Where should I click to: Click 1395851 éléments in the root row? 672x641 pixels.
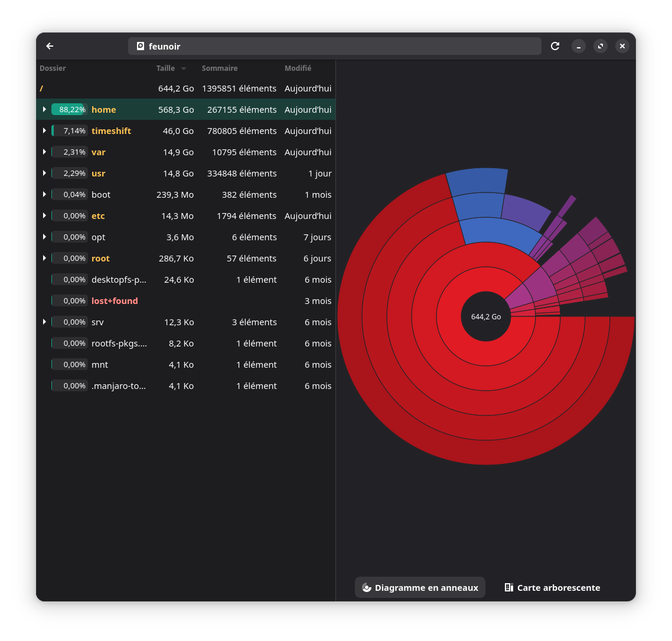coord(239,89)
